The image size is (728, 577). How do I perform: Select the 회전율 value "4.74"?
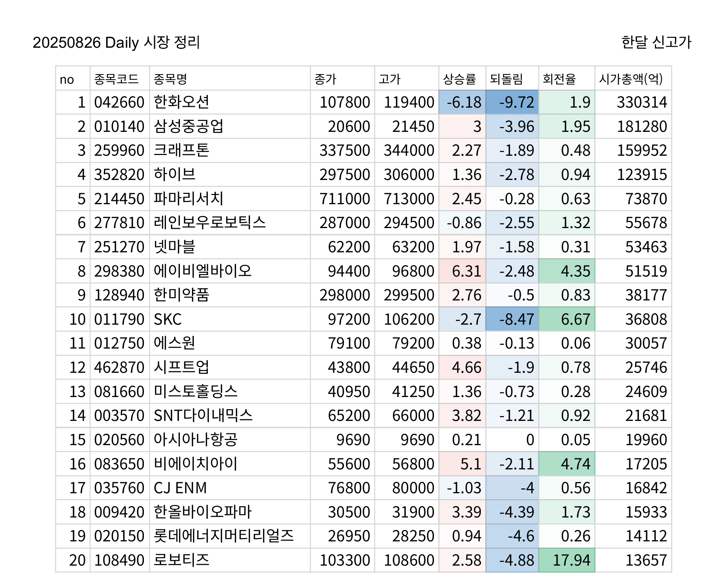point(576,464)
